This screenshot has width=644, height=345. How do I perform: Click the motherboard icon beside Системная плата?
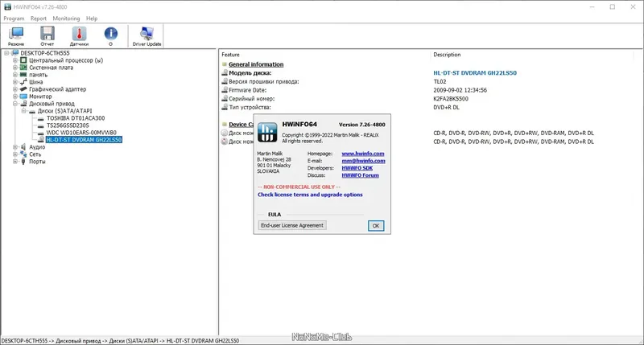click(x=23, y=68)
